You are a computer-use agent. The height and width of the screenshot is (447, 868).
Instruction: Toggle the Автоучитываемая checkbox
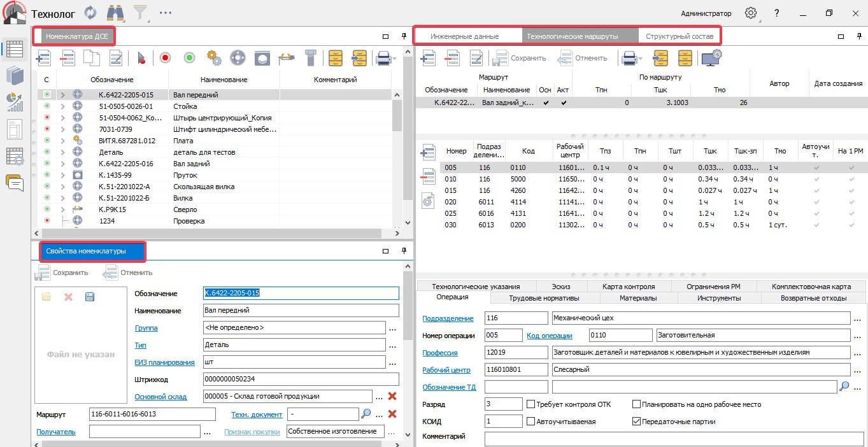[532, 422]
